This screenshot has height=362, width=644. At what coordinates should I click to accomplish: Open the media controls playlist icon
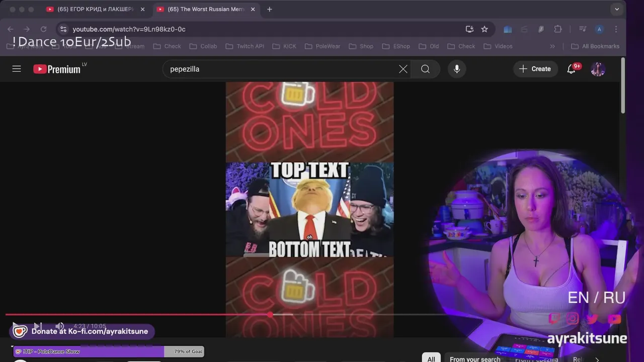click(x=583, y=29)
